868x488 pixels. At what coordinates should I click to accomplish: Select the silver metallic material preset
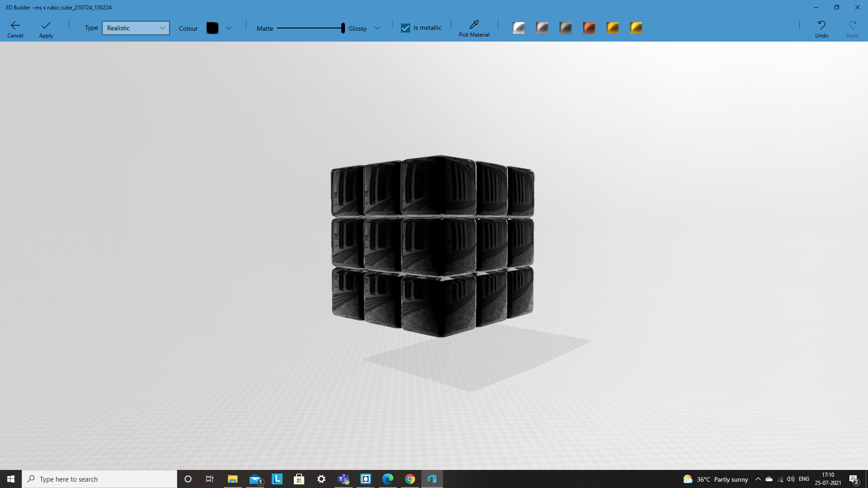(519, 28)
